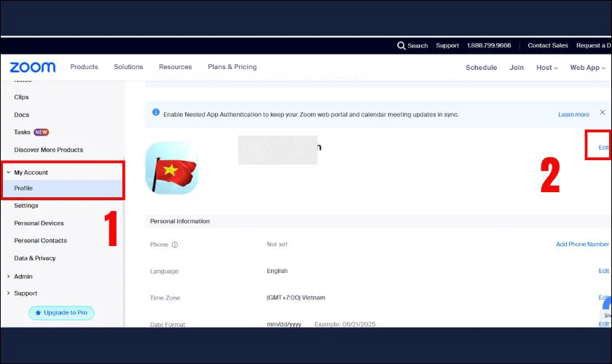This screenshot has width=612, height=364.
Task: Open Settings in the sidebar
Action: point(26,205)
